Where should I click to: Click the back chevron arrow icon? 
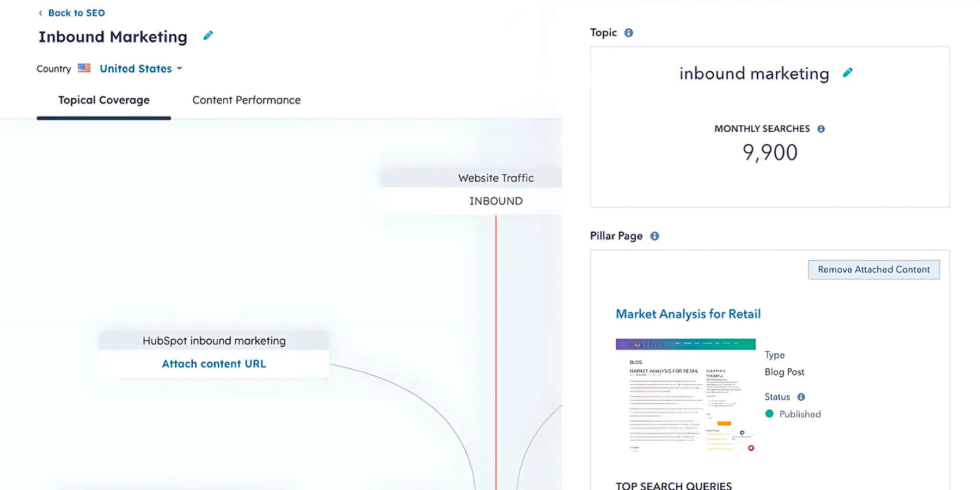click(x=40, y=13)
